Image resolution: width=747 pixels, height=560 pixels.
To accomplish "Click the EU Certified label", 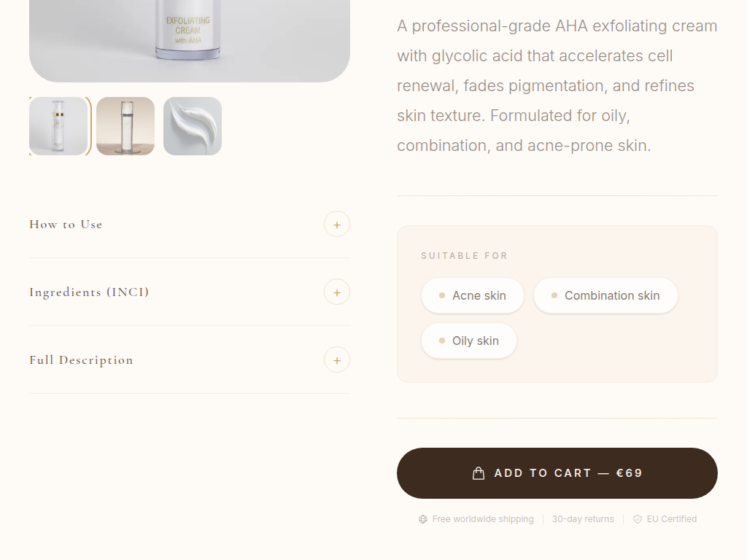I will coord(672,519).
